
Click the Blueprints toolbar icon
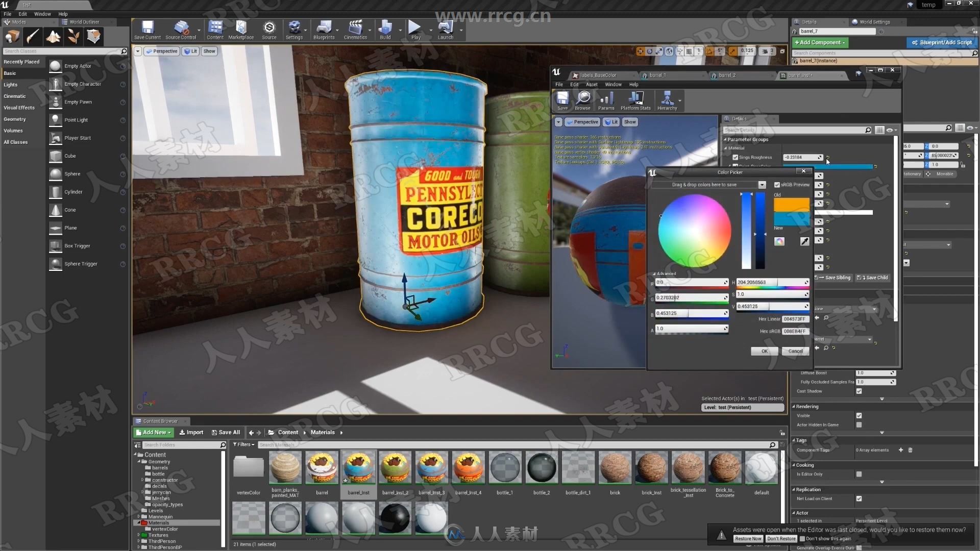323,30
